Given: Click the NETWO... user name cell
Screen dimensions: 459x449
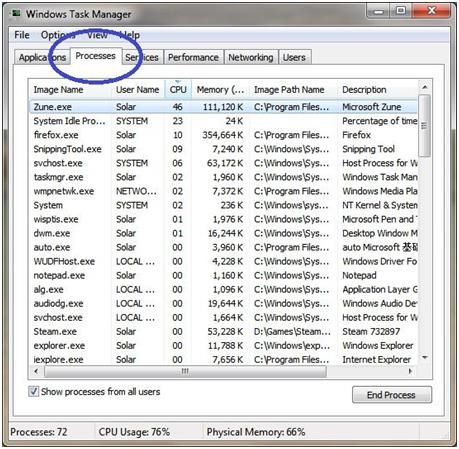Looking at the screenshot, I should 136,191.
